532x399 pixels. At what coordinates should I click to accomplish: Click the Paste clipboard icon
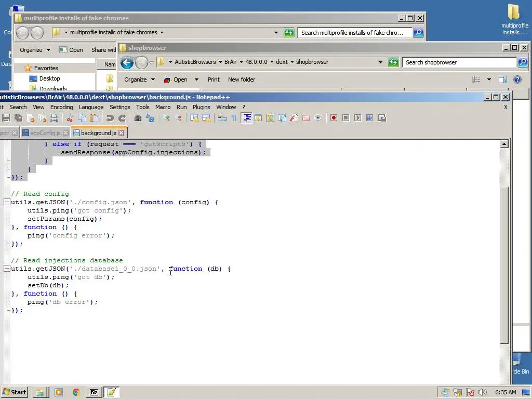click(x=94, y=118)
